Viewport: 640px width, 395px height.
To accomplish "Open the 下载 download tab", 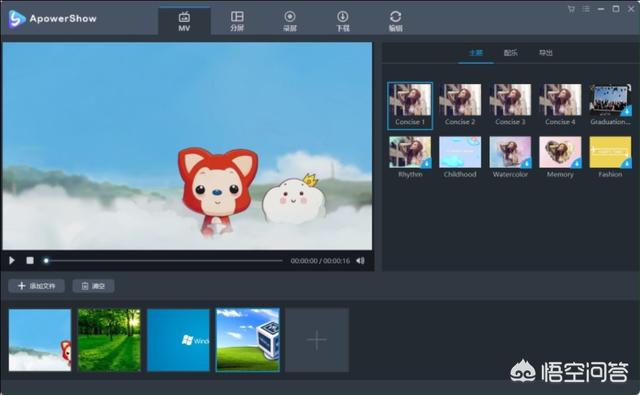I will point(342,21).
